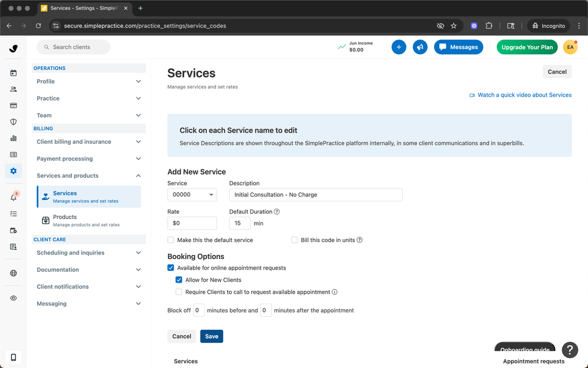This screenshot has height=368, width=588.
Task: Expand the Messaging section
Action: (89, 303)
